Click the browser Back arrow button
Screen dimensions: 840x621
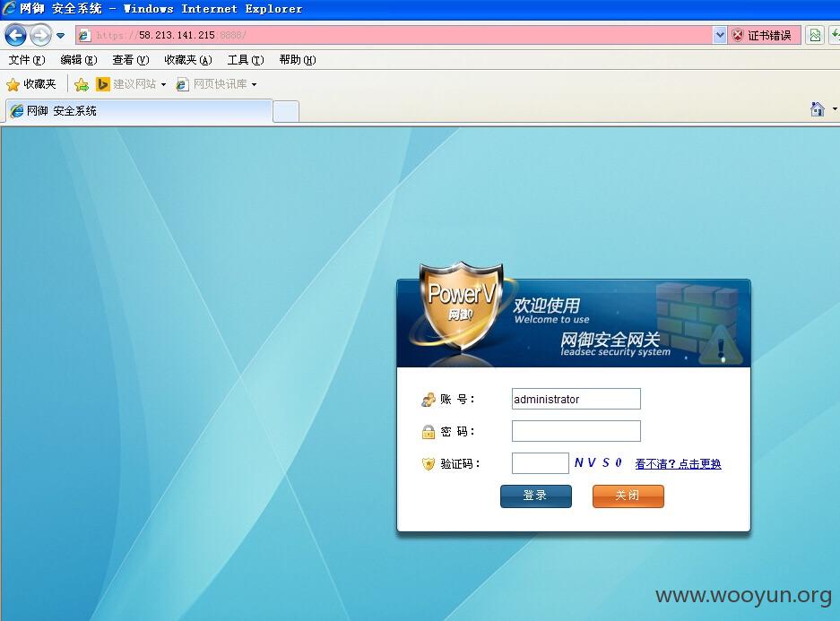coord(15,36)
